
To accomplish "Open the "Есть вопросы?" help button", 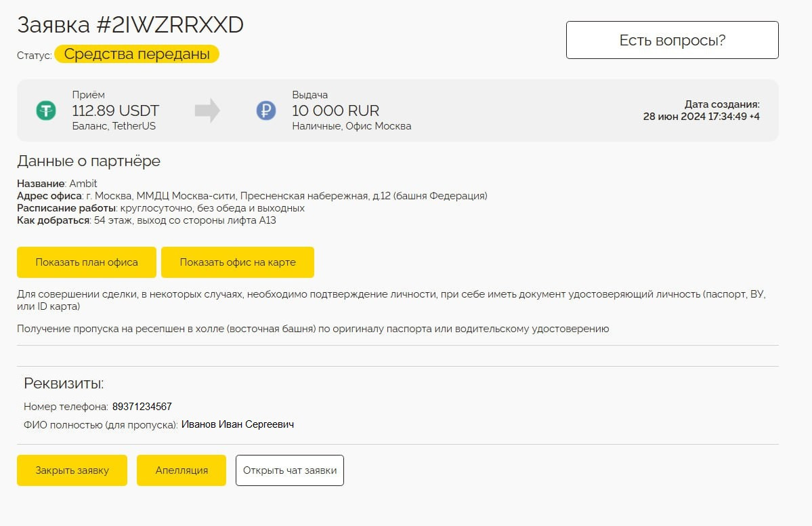I will point(672,40).
